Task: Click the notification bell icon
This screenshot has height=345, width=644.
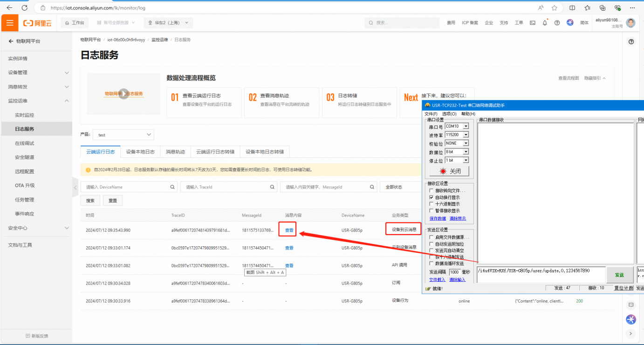Action: 545,23
